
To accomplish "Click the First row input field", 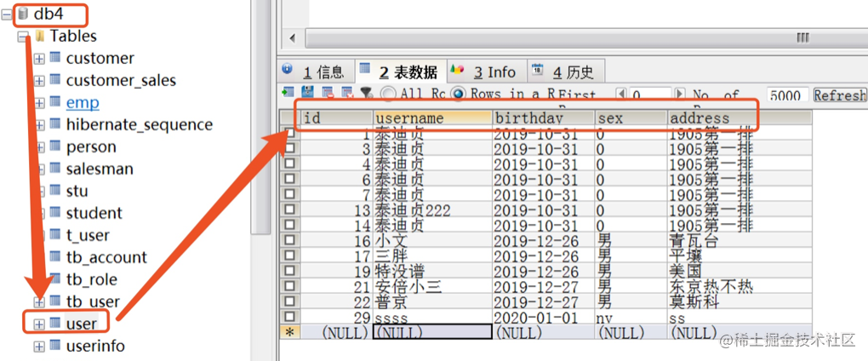I will pyautogui.click(x=650, y=95).
